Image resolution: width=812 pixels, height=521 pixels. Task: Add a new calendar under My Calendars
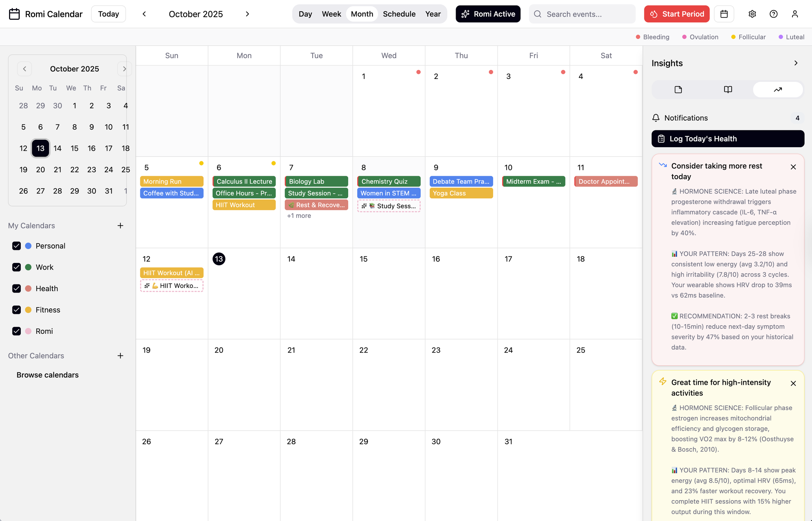121,226
